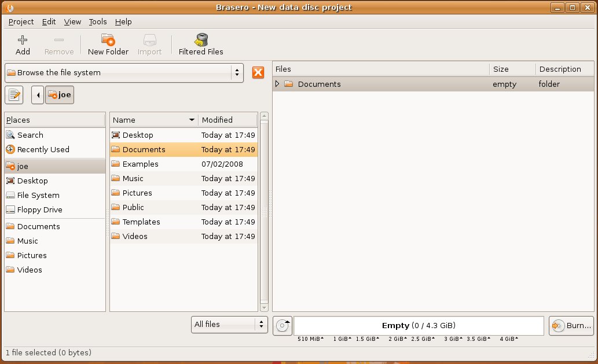Click the 2 GiB capacity marker
This screenshot has height=364, width=598.
tap(398, 339)
